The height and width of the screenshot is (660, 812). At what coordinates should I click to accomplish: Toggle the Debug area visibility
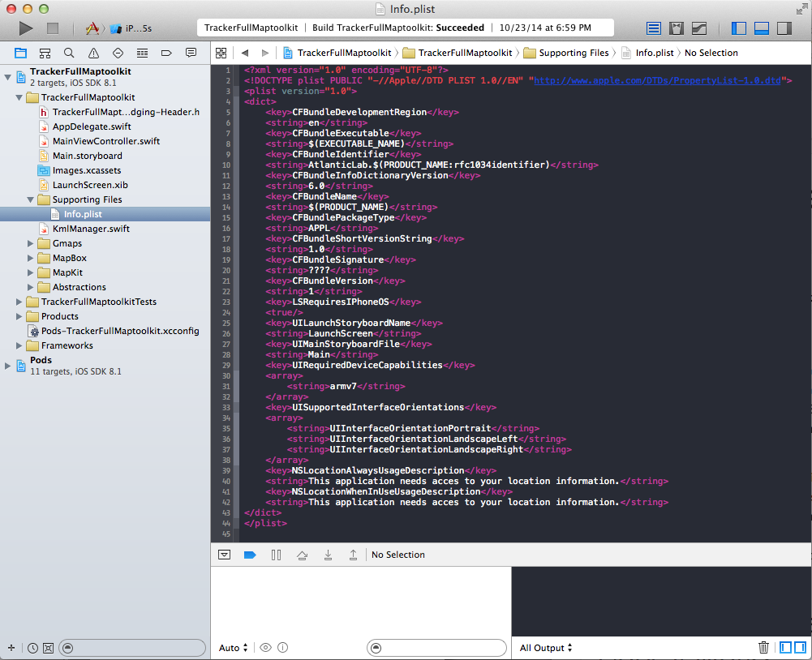pyautogui.click(x=761, y=28)
